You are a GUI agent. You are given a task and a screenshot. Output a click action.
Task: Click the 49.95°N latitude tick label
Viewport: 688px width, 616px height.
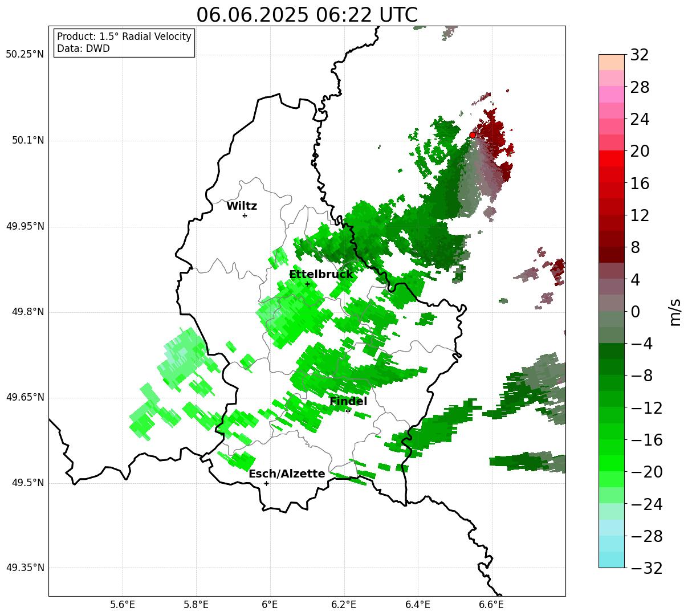pyautogui.click(x=25, y=226)
